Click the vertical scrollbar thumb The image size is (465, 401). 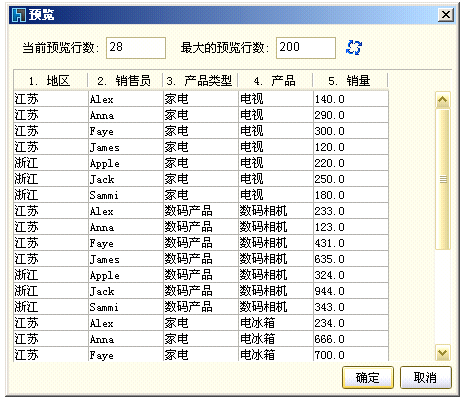click(443, 179)
